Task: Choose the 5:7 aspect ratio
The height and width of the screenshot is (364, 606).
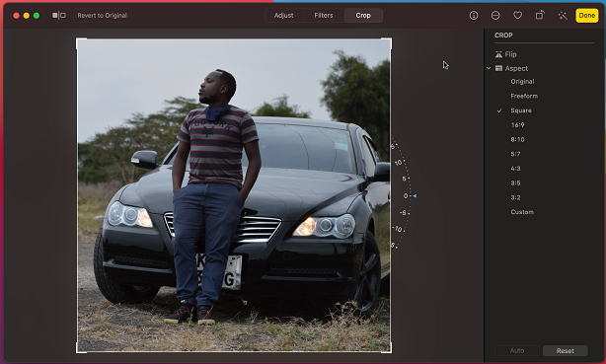Action: coord(515,154)
